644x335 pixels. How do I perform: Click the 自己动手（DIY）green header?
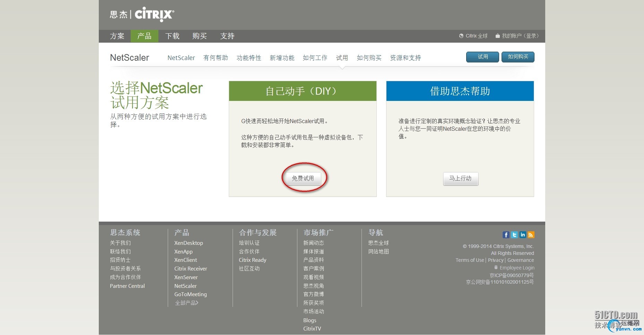pos(303,91)
